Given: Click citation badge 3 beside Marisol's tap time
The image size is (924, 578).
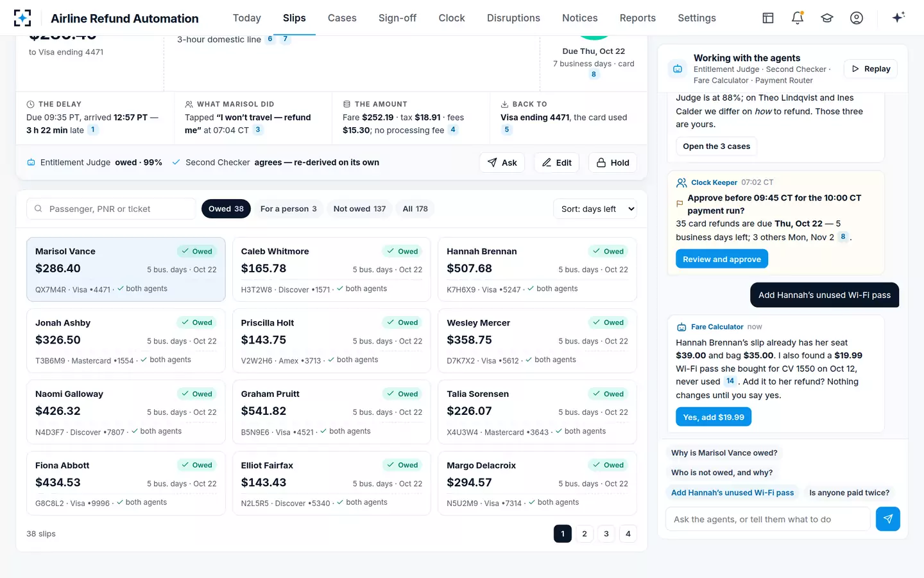Looking at the screenshot, I should pyautogui.click(x=258, y=130).
